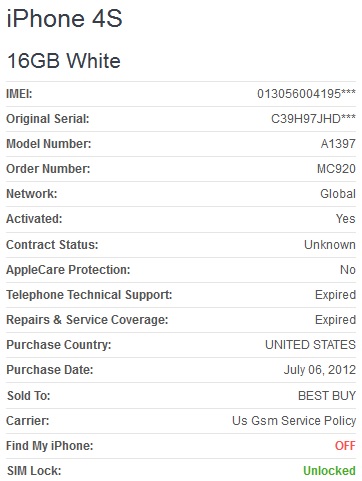Click the IMEI value 013056004195***

tap(306, 94)
